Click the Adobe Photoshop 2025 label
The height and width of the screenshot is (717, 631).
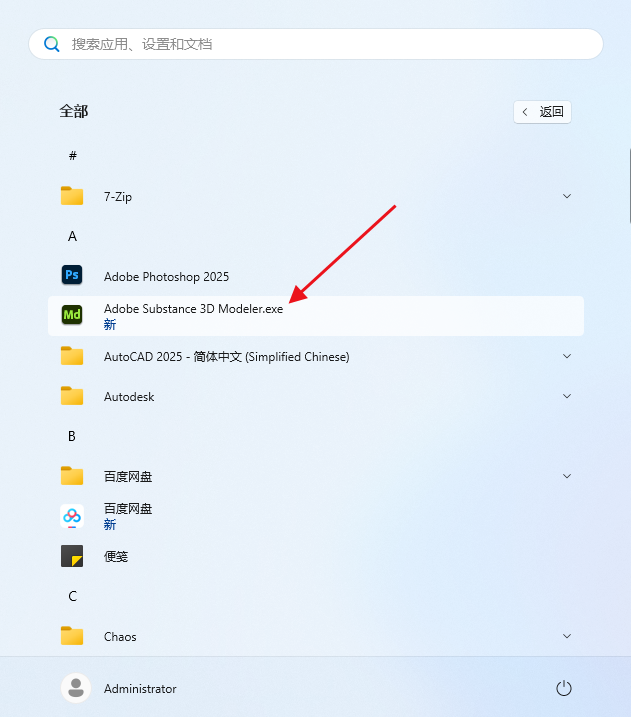(x=166, y=277)
